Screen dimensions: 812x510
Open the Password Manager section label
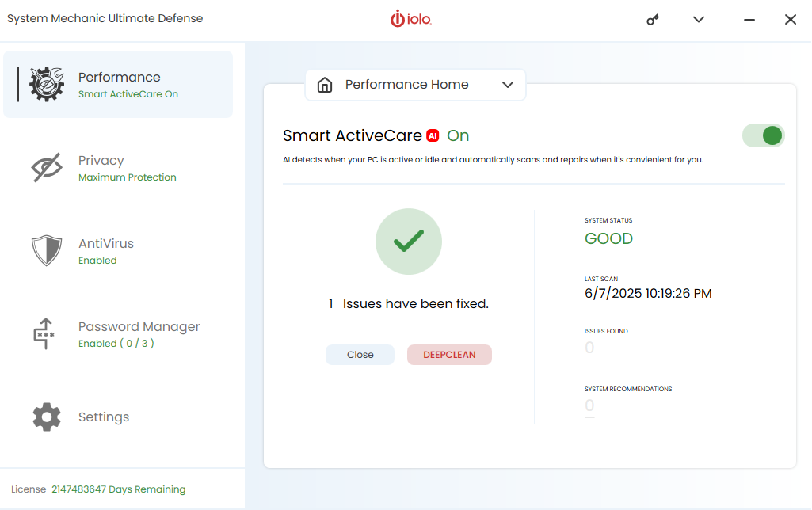[x=139, y=327]
